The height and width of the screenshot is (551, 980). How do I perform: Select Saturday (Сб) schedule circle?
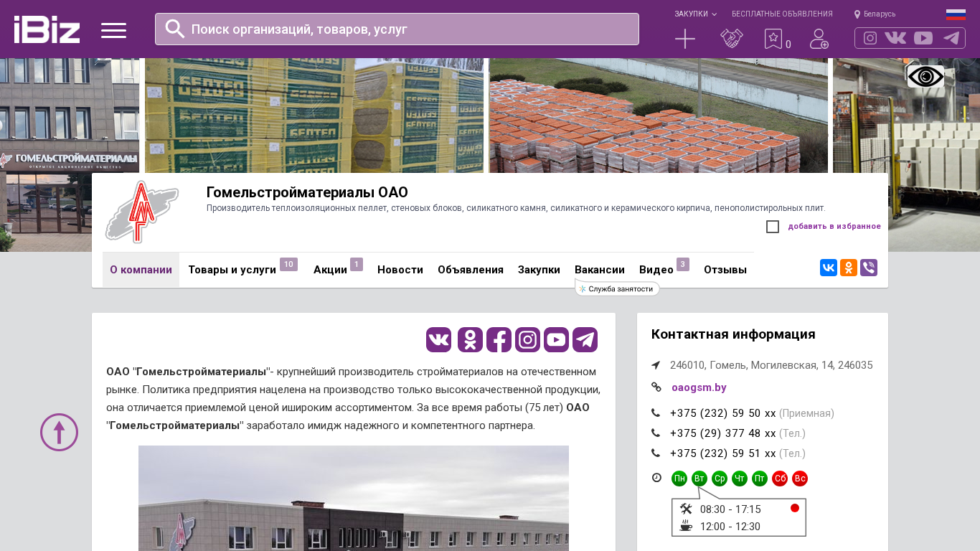coord(780,479)
